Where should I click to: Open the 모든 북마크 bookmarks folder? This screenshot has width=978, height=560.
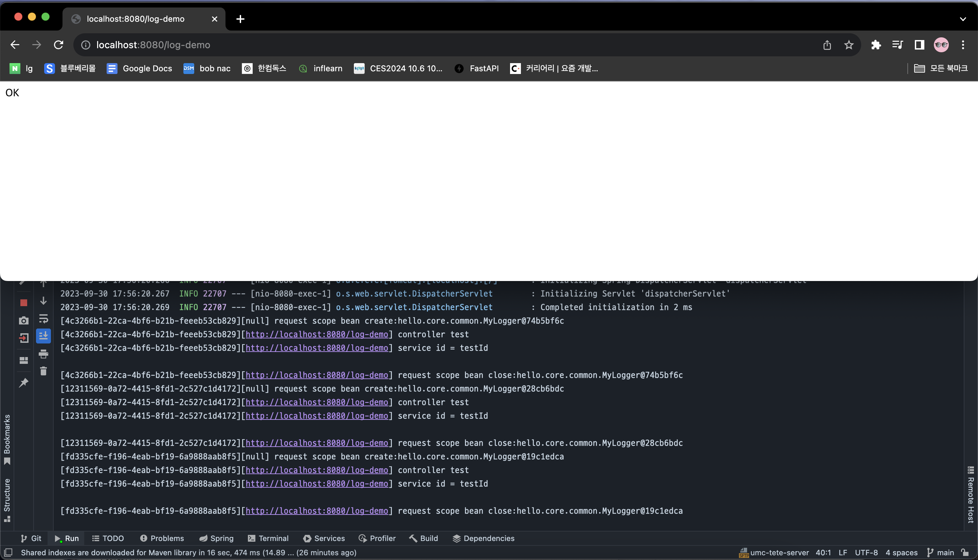tap(941, 69)
